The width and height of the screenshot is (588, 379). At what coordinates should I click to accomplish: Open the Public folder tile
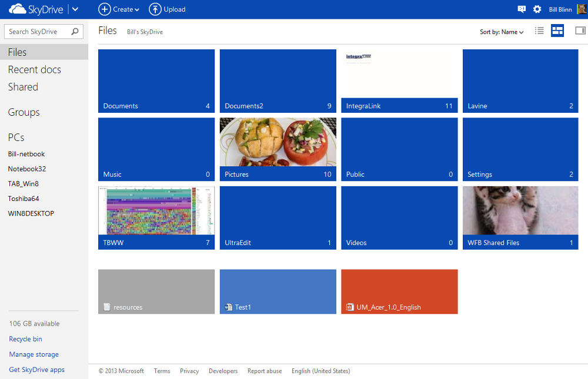399,149
